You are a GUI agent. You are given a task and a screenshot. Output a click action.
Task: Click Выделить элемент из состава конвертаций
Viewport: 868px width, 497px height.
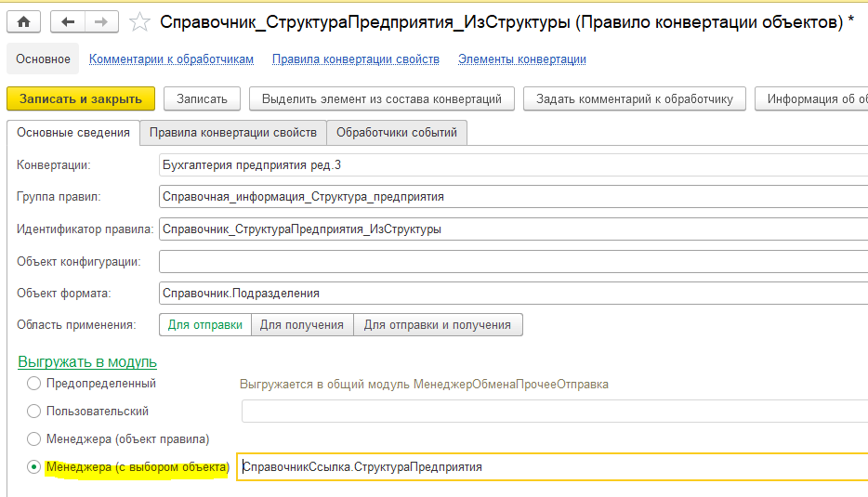[x=381, y=98]
